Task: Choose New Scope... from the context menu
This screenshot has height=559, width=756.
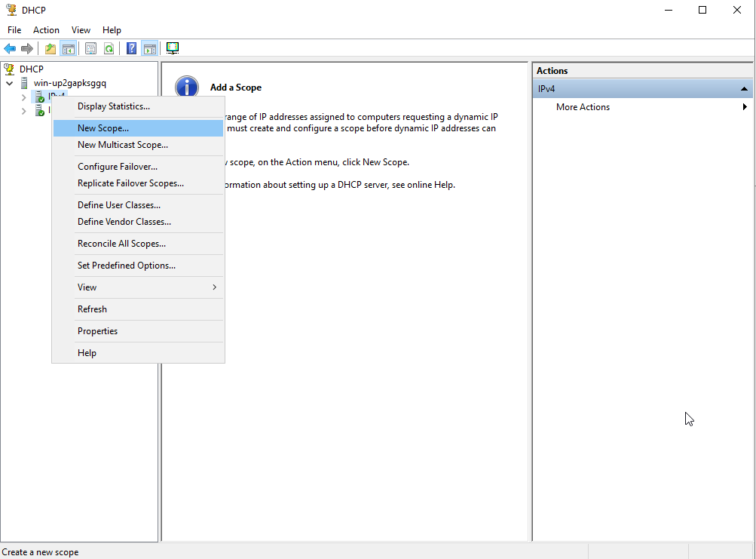Action: [103, 128]
